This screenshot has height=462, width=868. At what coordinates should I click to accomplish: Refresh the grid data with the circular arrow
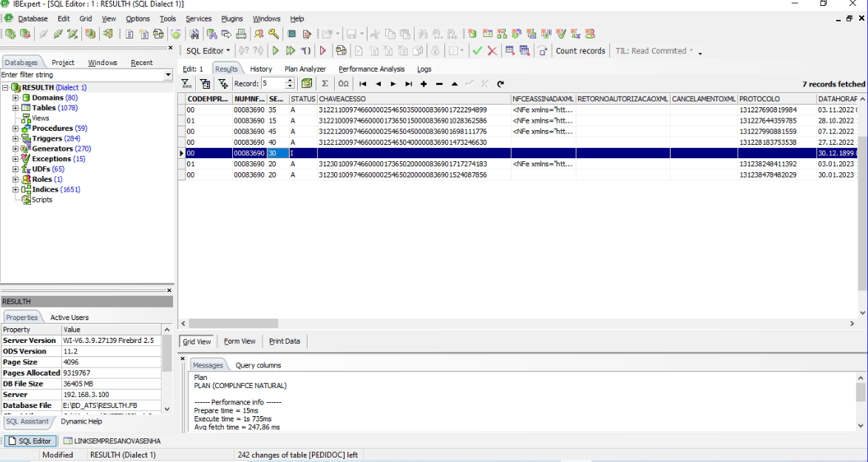tap(501, 84)
